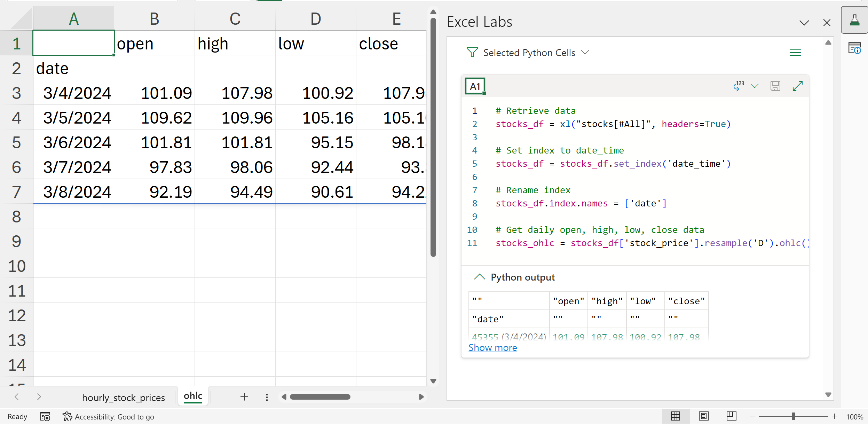Select the ohlc sheet tab
Image resolution: width=868 pixels, height=424 pixels.
coord(193,396)
